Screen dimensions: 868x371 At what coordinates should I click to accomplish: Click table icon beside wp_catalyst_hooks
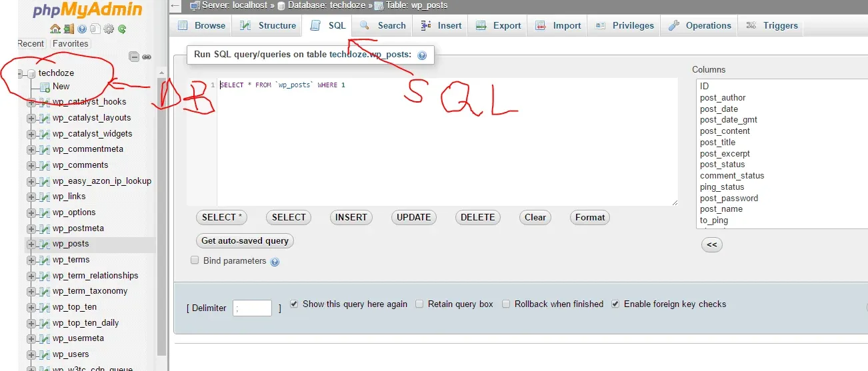point(45,102)
